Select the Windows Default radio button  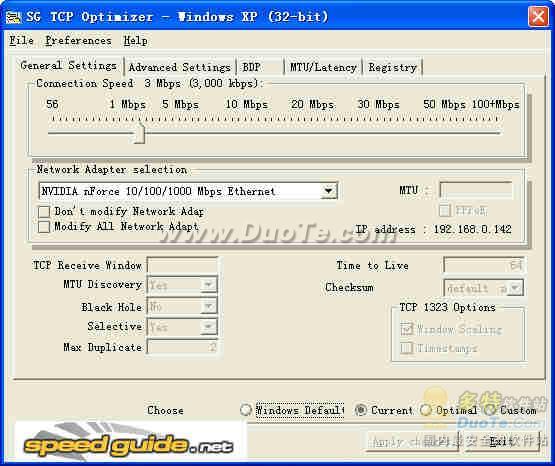[x=245, y=410]
